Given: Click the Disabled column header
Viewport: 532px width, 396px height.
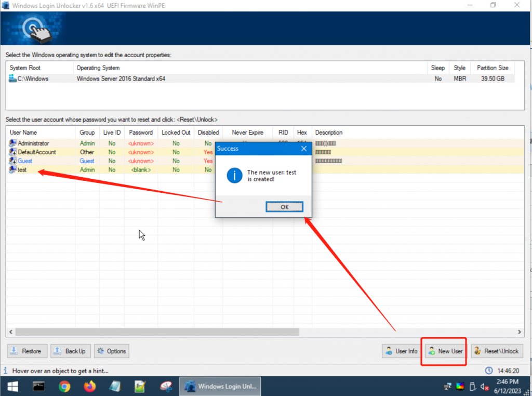Looking at the screenshot, I should (x=208, y=133).
